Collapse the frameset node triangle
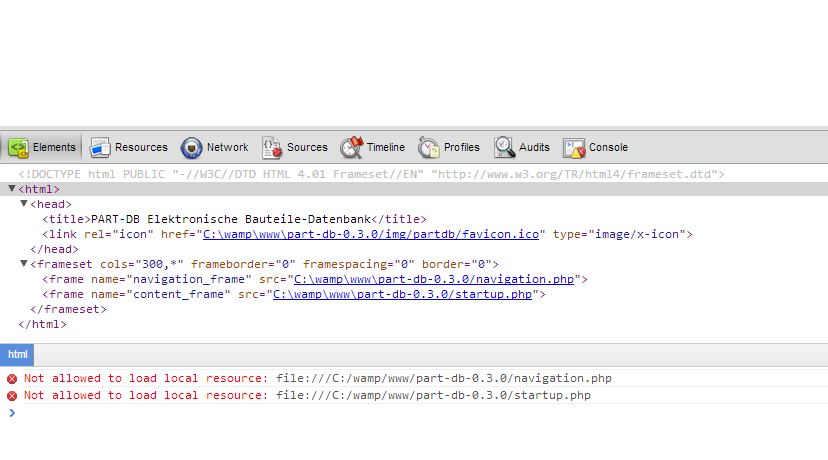 tap(24, 263)
